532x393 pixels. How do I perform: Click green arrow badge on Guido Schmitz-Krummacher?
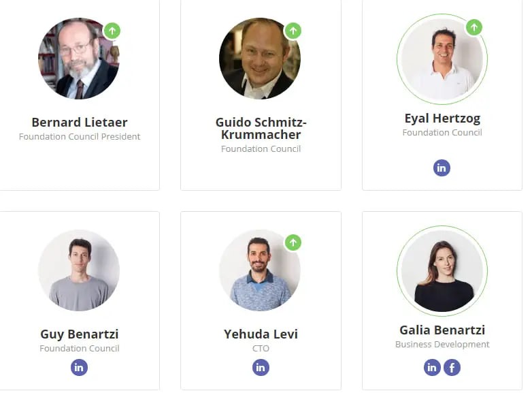pyautogui.click(x=293, y=31)
